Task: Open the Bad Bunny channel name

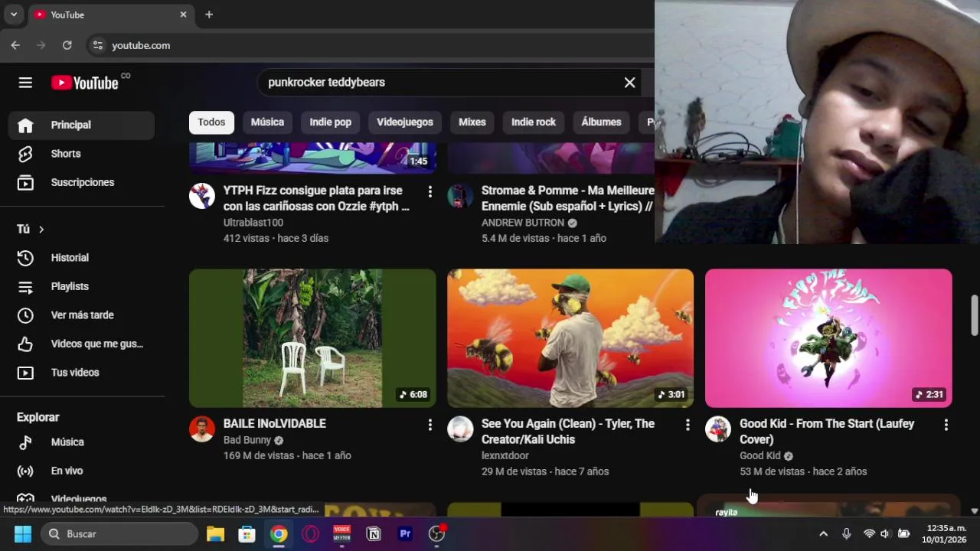Action: coord(247,440)
